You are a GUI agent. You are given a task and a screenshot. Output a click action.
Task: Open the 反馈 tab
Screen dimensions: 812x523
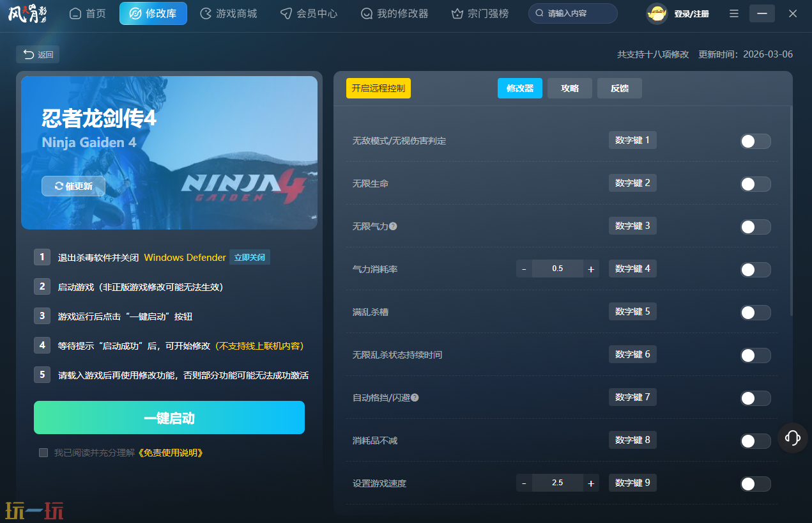coord(620,88)
